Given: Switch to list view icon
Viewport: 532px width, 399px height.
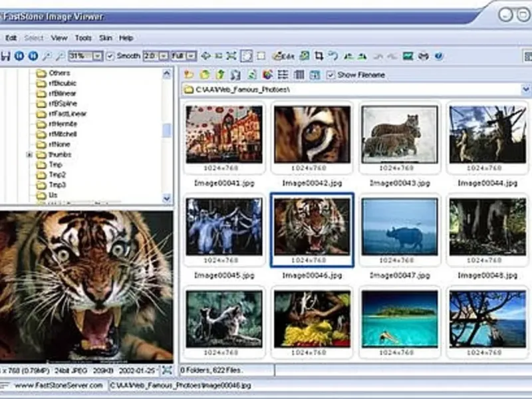Looking at the screenshot, I should point(283,74).
